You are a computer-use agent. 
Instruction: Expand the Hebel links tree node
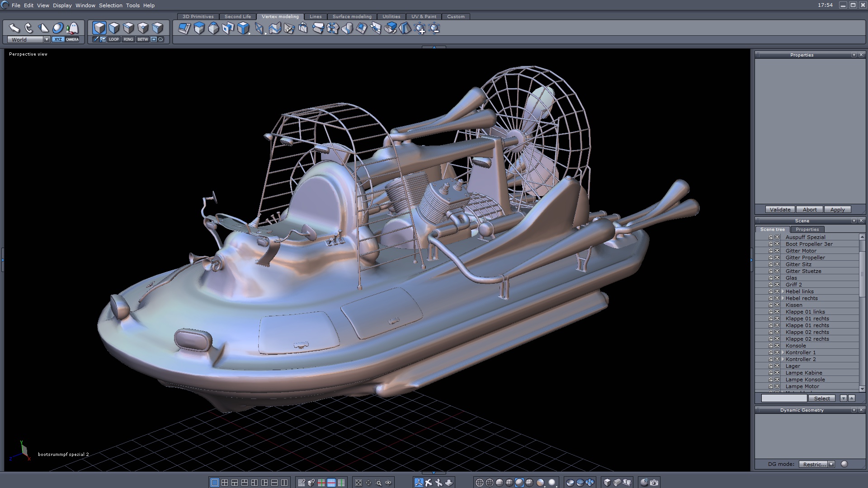783,291
